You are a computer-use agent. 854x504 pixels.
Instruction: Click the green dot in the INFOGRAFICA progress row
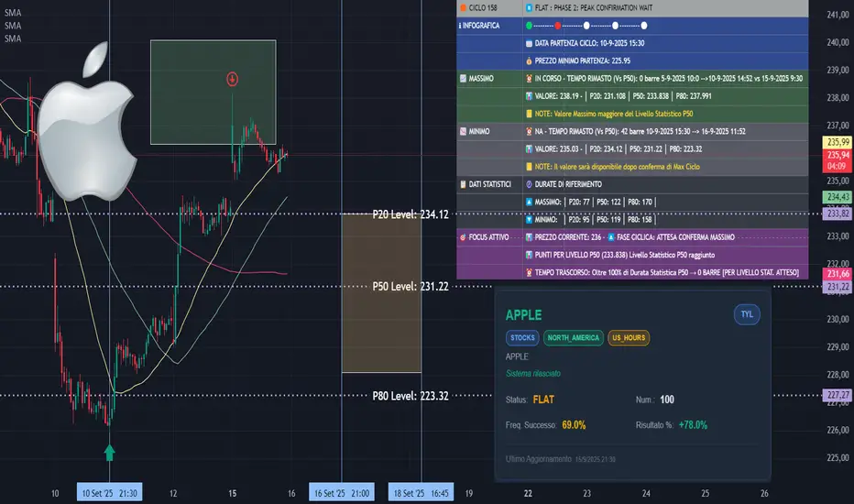tap(529, 26)
